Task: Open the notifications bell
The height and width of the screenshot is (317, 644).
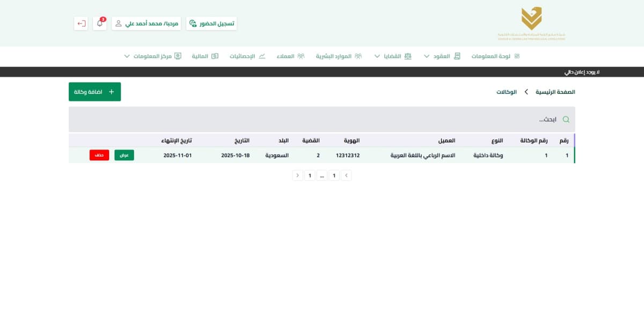Action: (100, 24)
